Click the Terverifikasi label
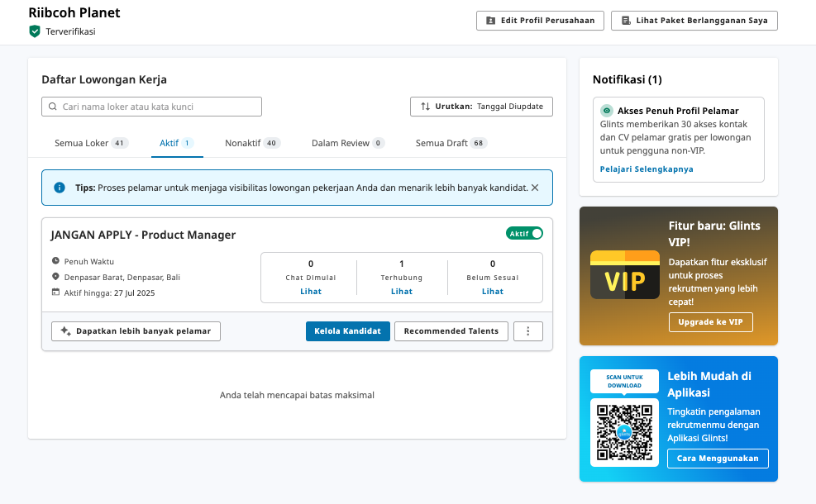The width and height of the screenshot is (816, 504). [x=70, y=31]
